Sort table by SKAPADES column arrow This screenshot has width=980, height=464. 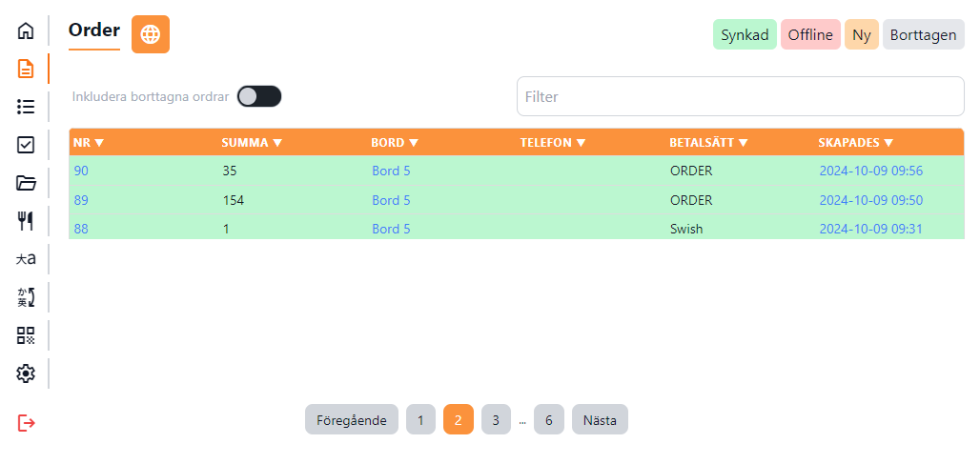coord(888,143)
